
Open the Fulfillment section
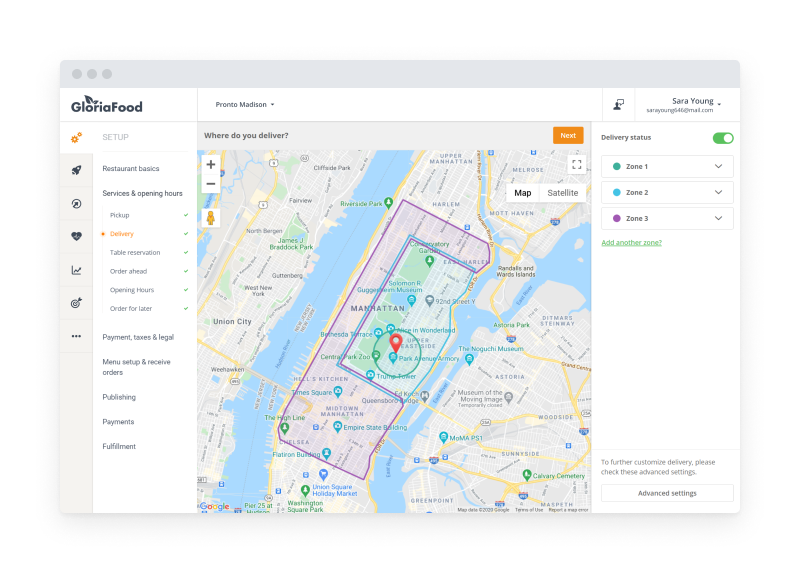tap(119, 446)
